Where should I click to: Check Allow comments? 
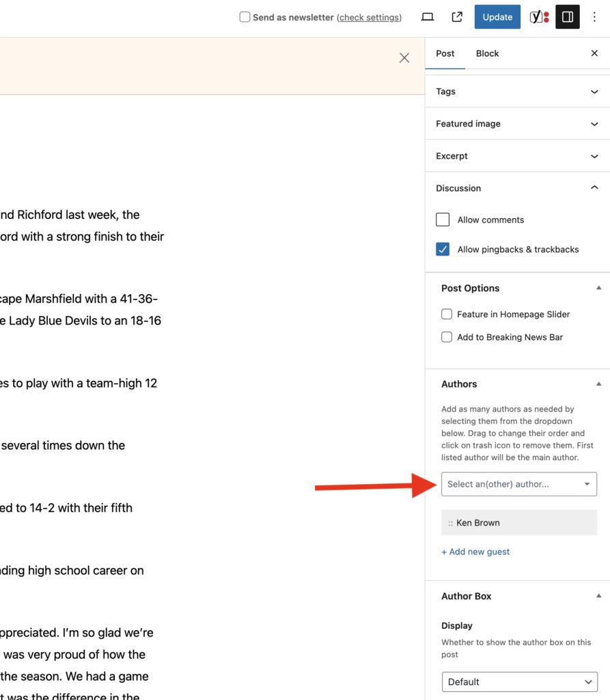point(443,219)
